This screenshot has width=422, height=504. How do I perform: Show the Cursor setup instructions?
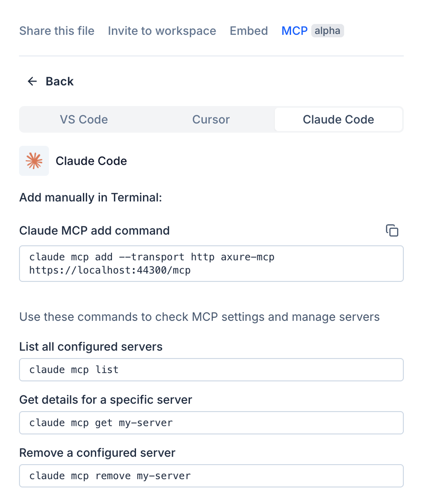pos(211,119)
